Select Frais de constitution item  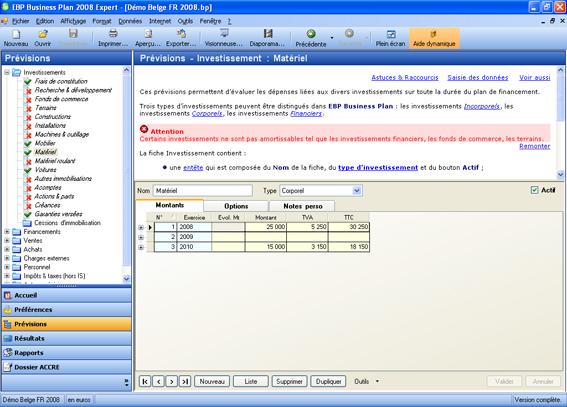[61, 81]
